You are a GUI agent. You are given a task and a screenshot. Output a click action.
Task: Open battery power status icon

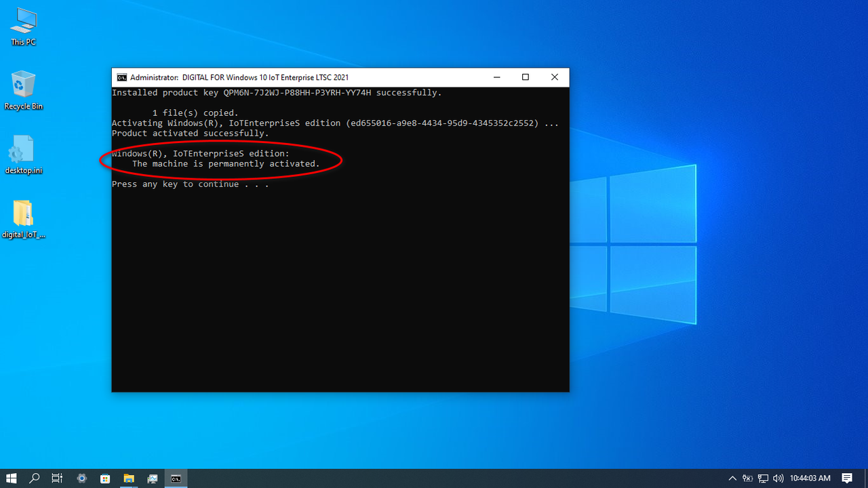(x=748, y=479)
